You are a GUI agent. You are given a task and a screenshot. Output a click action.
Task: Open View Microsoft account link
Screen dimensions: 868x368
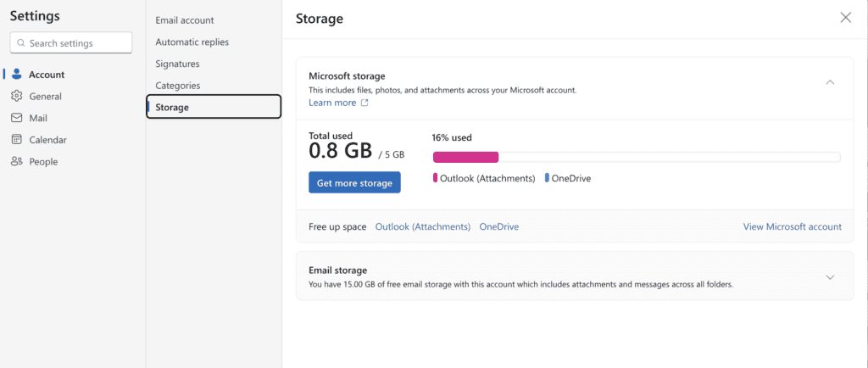(793, 227)
